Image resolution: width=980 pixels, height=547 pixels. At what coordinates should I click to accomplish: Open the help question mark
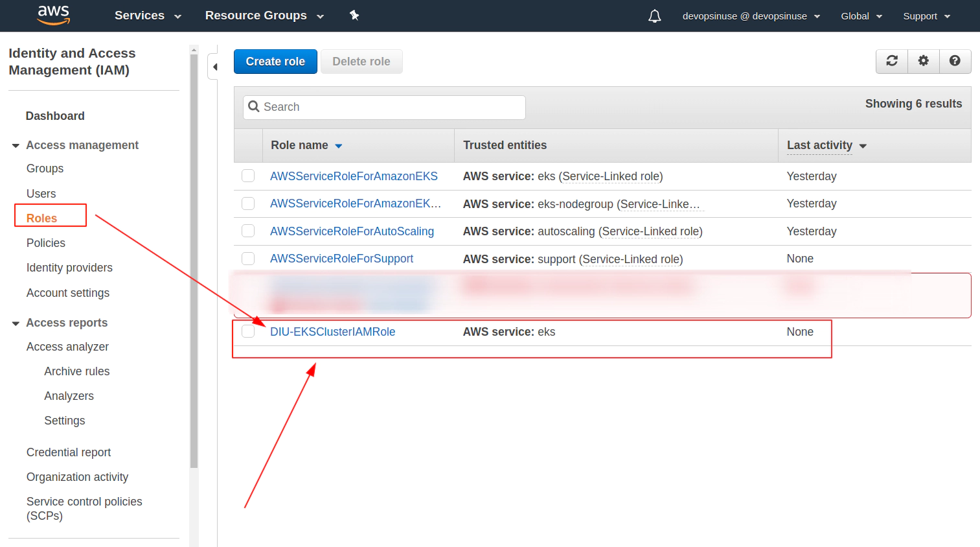(955, 61)
